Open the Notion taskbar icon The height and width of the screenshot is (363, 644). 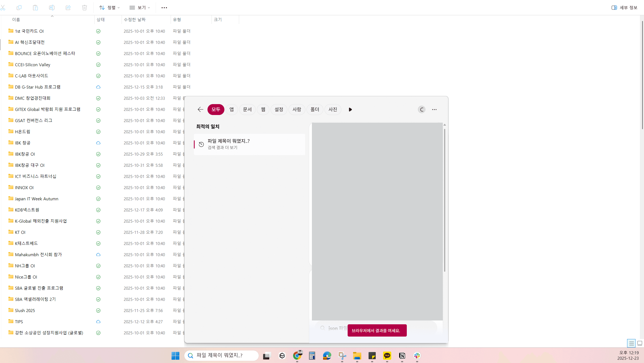pos(402,356)
